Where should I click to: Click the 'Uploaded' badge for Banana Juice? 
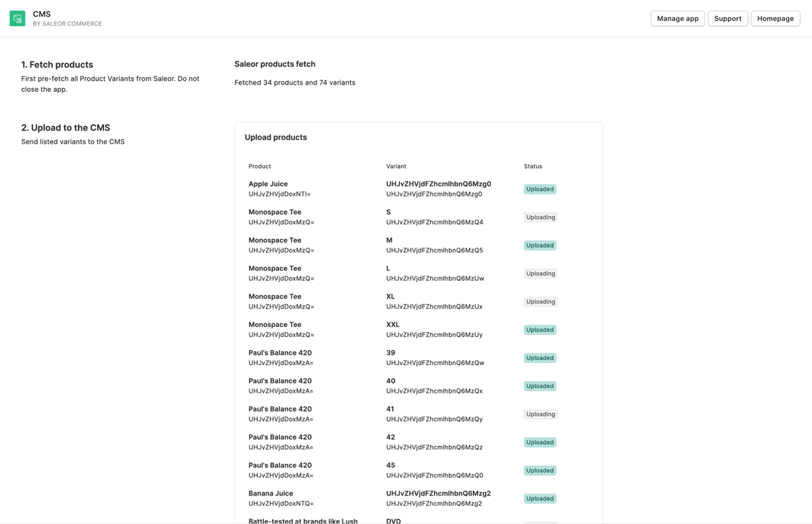(x=539, y=498)
